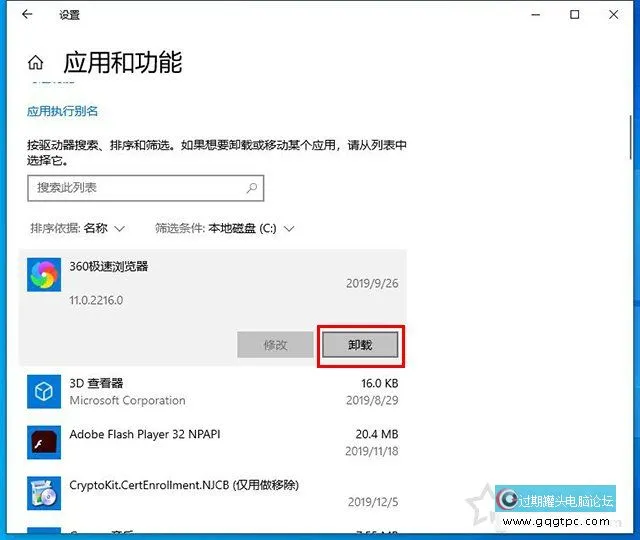Maximize the Settings window
Screen dimensions: 640x540
click(x=575, y=15)
